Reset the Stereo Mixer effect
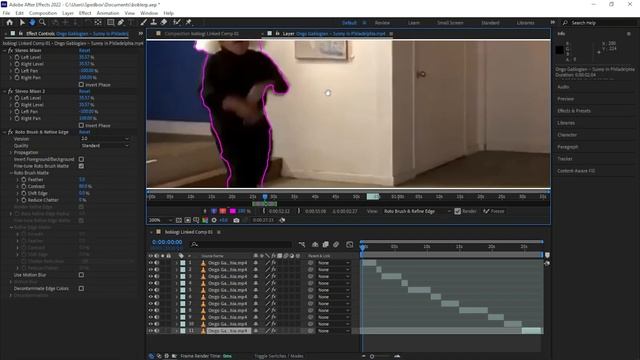 pyautogui.click(x=84, y=51)
